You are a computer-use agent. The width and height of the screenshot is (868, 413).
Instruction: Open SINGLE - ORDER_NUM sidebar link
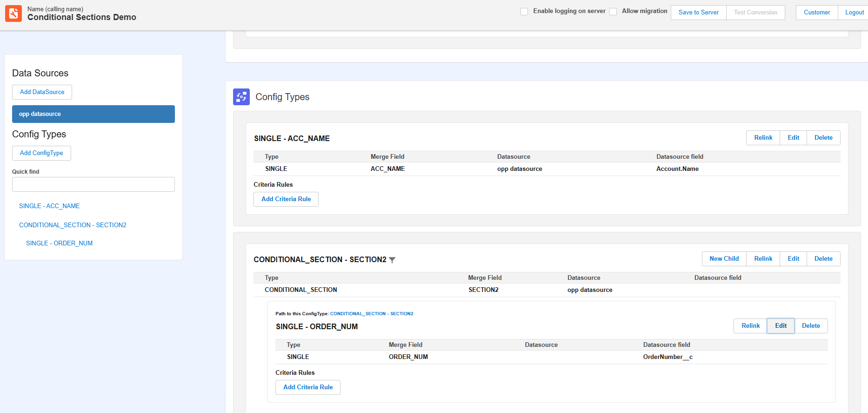[59, 243]
